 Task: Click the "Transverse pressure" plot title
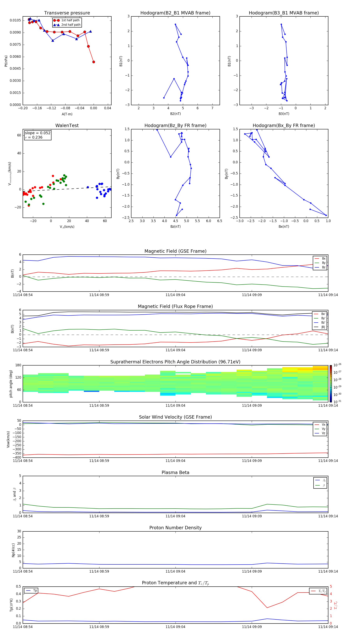pos(67,13)
